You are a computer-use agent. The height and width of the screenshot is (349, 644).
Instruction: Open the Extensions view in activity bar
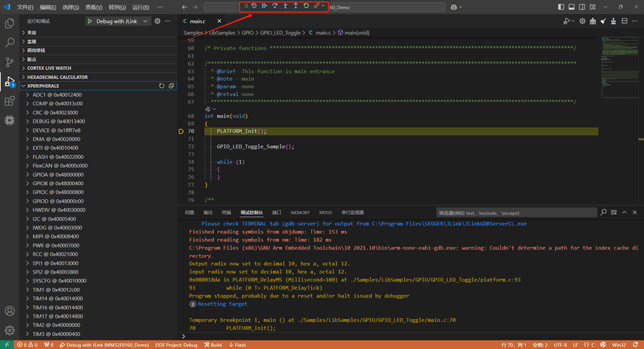[x=9, y=101]
